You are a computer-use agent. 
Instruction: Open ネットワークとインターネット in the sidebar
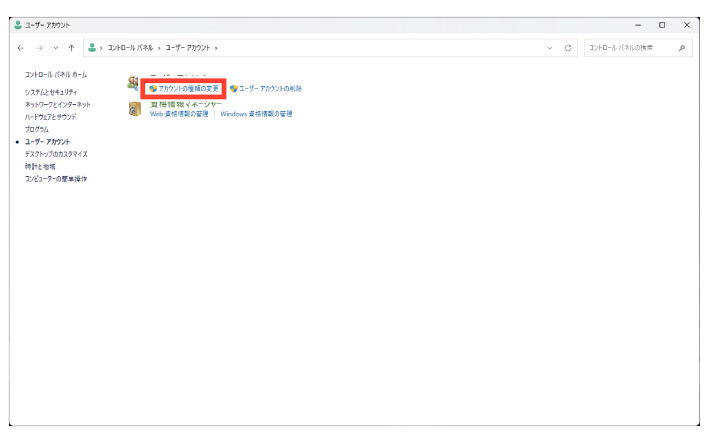pos(58,104)
